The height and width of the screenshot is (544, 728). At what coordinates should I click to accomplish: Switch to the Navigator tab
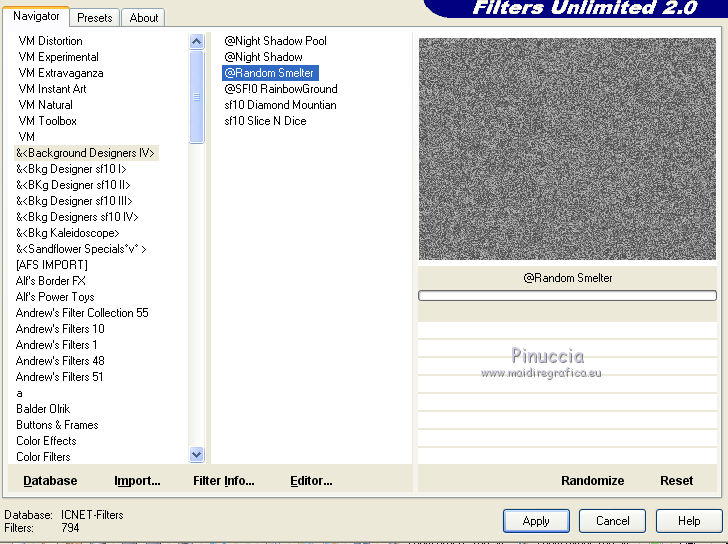pyautogui.click(x=36, y=16)
